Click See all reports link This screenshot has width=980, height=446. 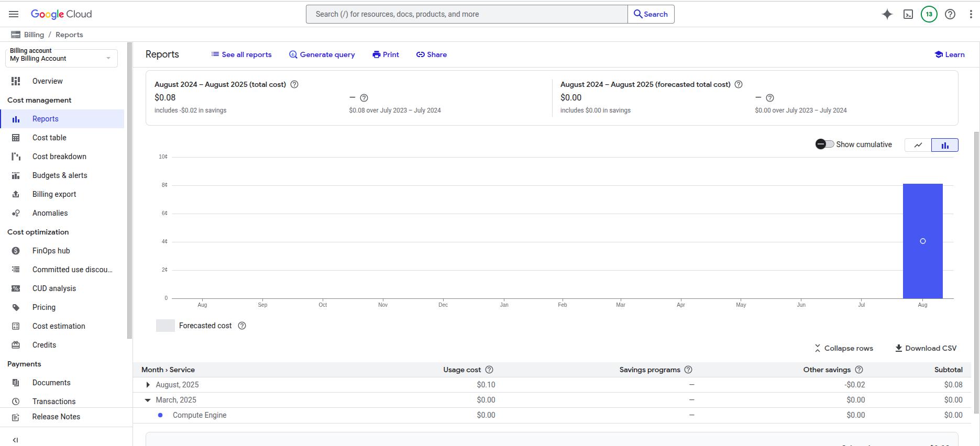pyautogui.click(x=241, y=54)
